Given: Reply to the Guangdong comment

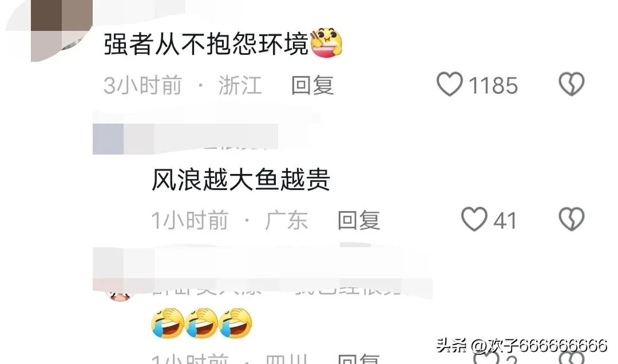Looking at the screenshot, I should point(359,220).
